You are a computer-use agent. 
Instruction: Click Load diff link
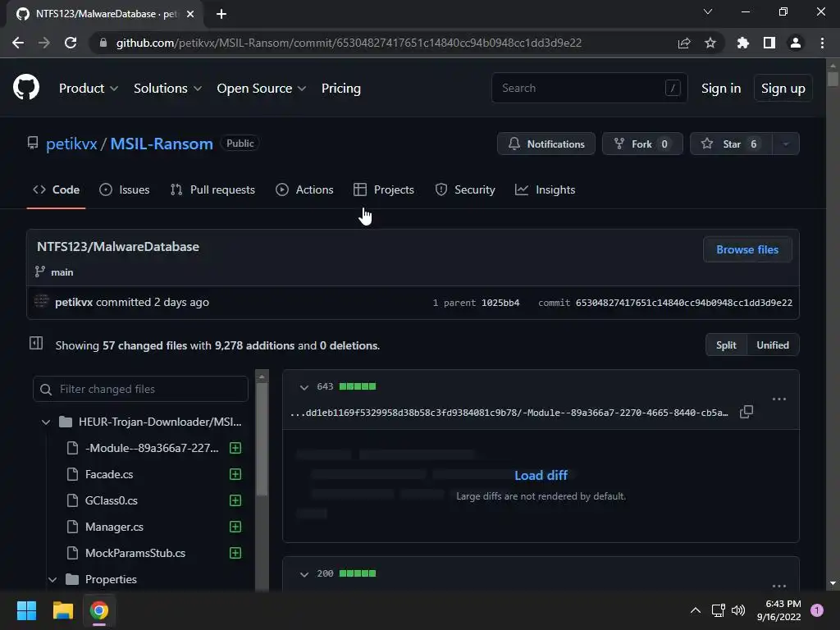pyautogui.click(x=541, y=475)
